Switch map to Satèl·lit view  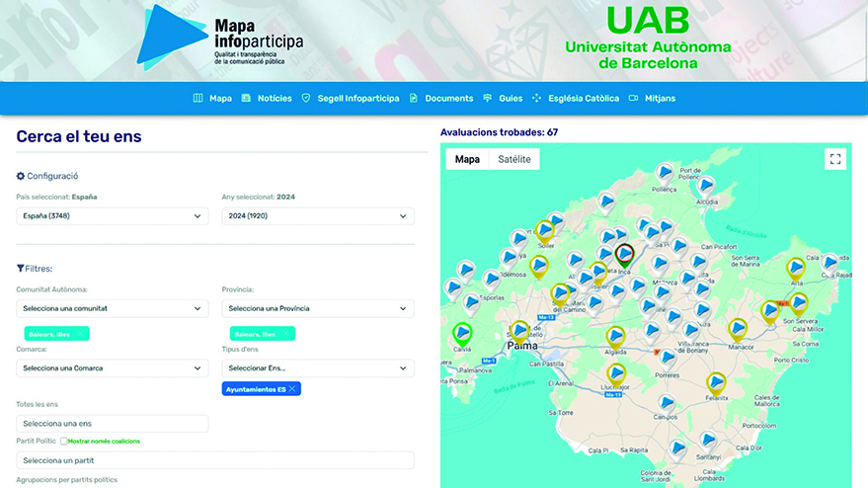513,159
